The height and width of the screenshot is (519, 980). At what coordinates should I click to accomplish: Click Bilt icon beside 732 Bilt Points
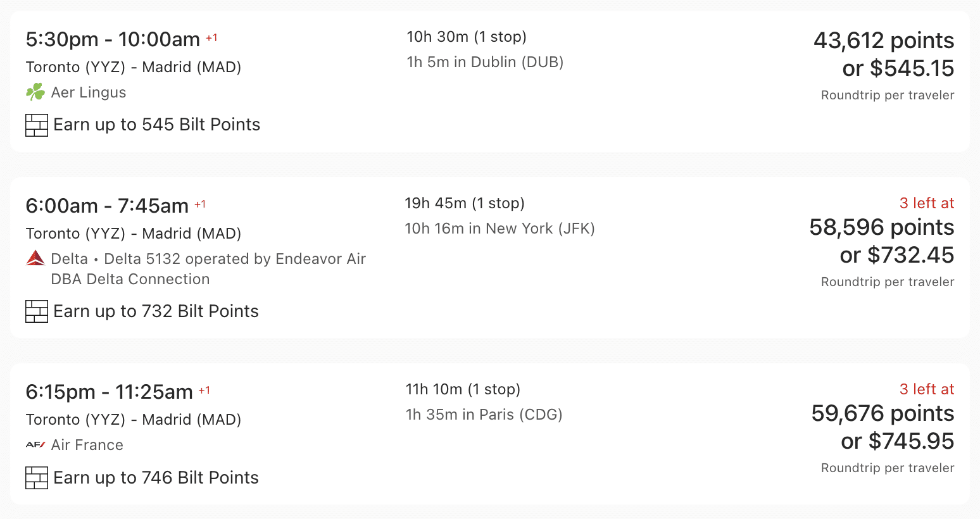37,311
